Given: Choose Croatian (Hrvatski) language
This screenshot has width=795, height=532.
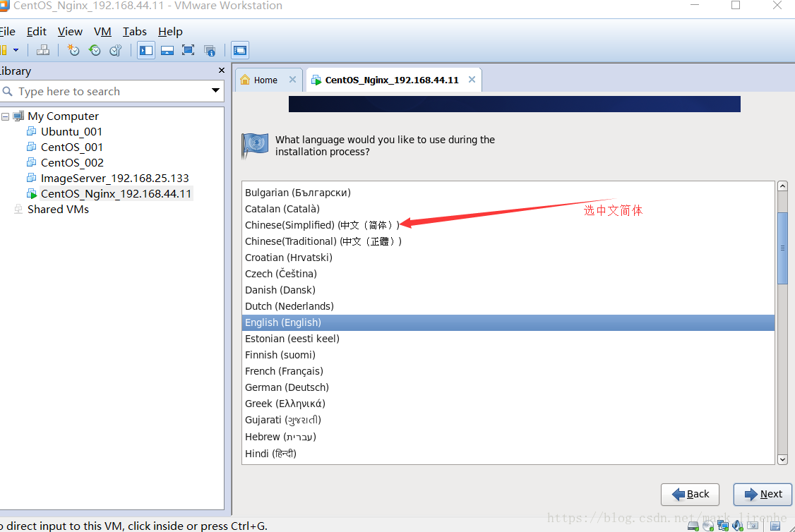Looking at the screenshot, I should tap(508, 258).
